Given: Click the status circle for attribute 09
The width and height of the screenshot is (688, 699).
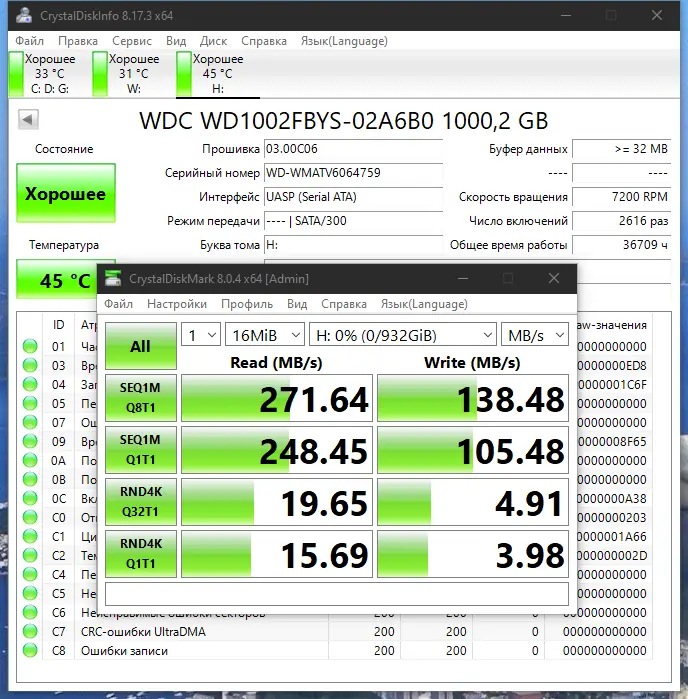Looking at the screenshot, I should (30, 441).
